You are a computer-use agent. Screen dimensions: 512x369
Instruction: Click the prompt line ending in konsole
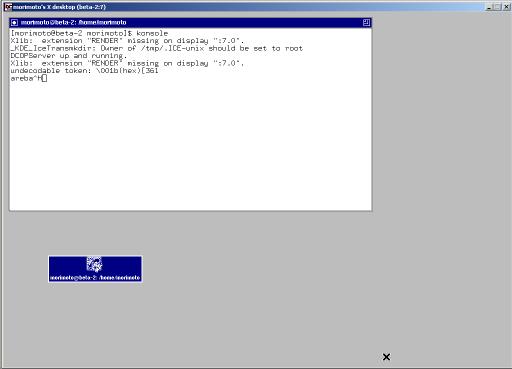coord(89,33)
